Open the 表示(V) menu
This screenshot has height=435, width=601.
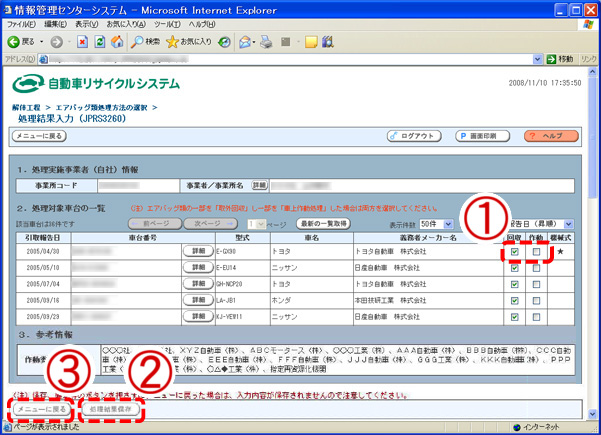[86, 24]
